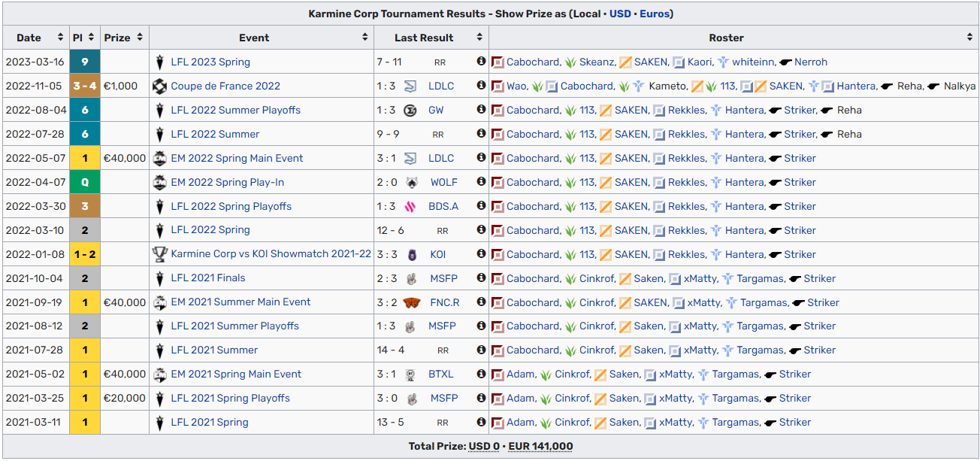Click EM logo beside EM 2021 Spring Main Event
Viewport: 980px width, 461px height.
pyautogui.click(x=159, y=374)
